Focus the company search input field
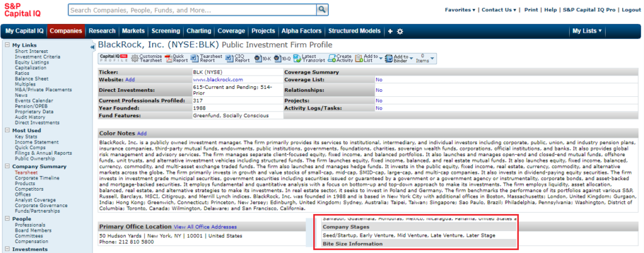 [x=192, y=10]
